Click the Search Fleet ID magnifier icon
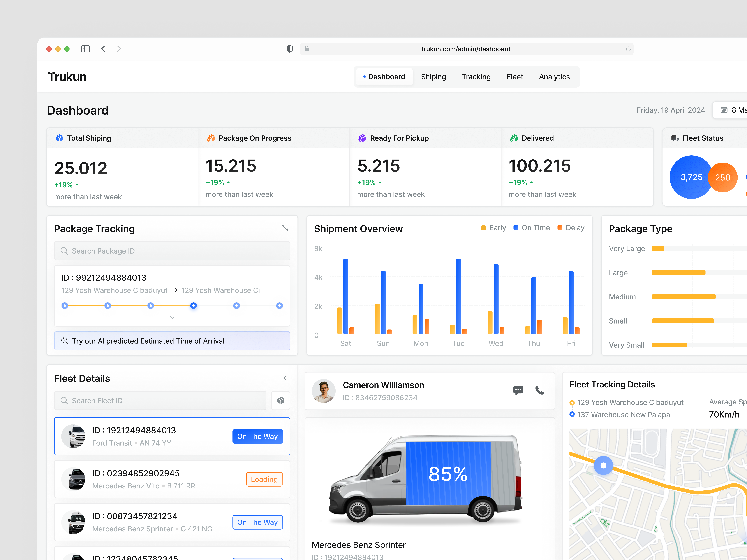The width and height of the screenshot is (747, 560). coord(64,401)
